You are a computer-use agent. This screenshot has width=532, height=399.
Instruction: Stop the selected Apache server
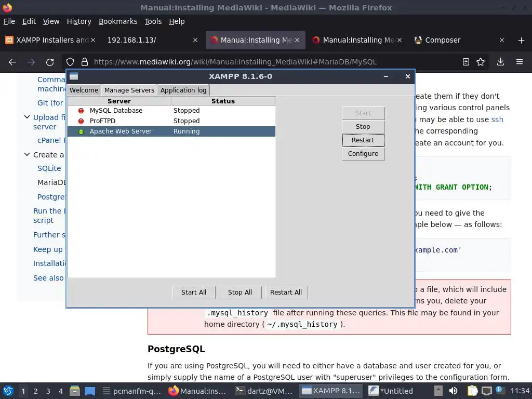[363, 127]
